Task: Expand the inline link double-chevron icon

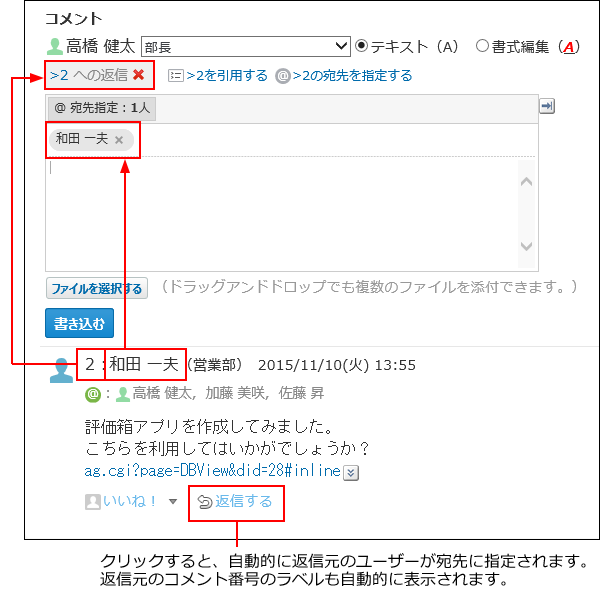Action: pyautogui.click(x=351, y=473)
